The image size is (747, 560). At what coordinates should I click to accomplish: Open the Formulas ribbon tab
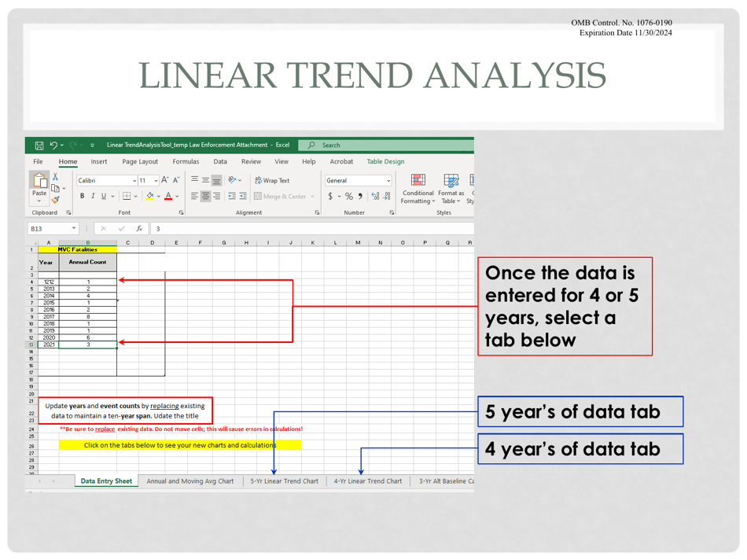(186, 162)
